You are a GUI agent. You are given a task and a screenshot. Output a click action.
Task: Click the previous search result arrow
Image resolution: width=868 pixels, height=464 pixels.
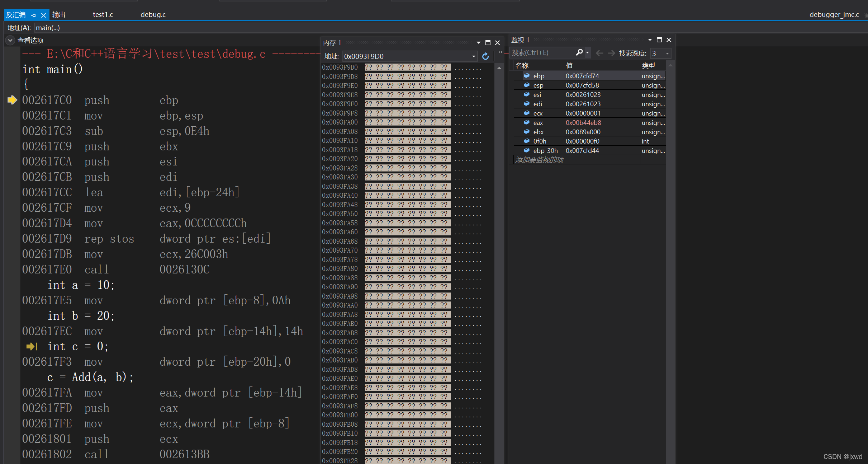[599, 53]
